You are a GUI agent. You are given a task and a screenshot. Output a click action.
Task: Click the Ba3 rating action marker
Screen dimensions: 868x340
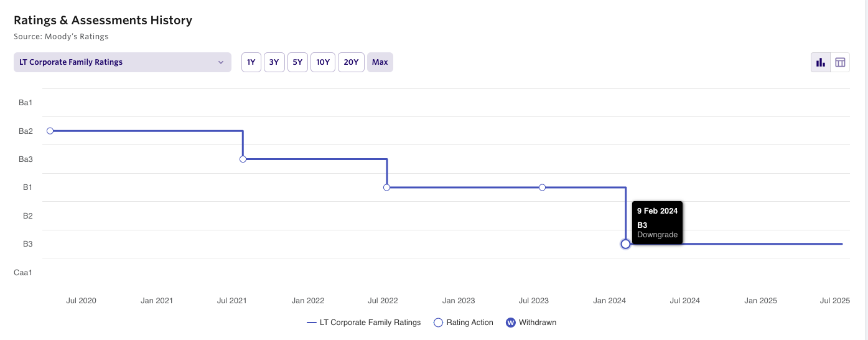click(243, 159)
